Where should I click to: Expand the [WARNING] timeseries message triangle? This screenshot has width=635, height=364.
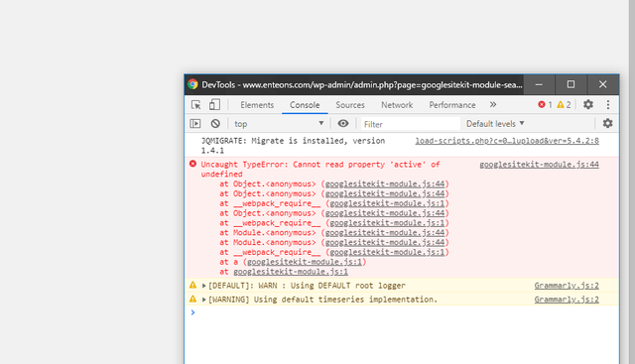click(x=204, y=300)
